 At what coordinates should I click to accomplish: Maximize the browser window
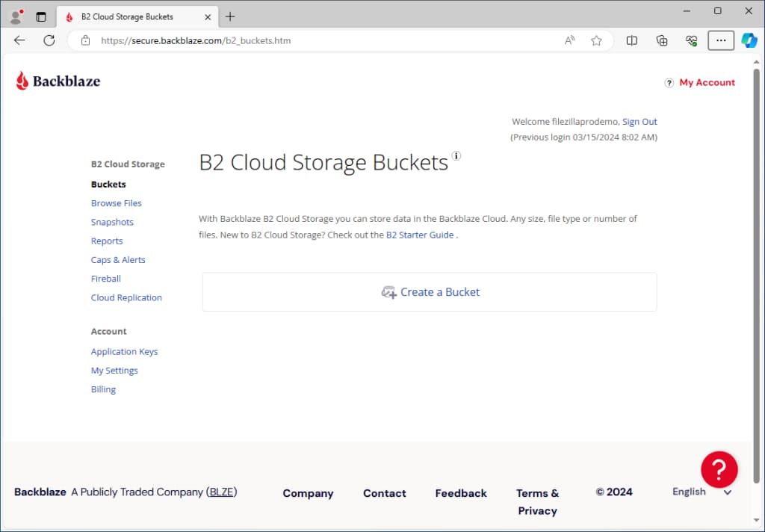(x=718, y=10)
